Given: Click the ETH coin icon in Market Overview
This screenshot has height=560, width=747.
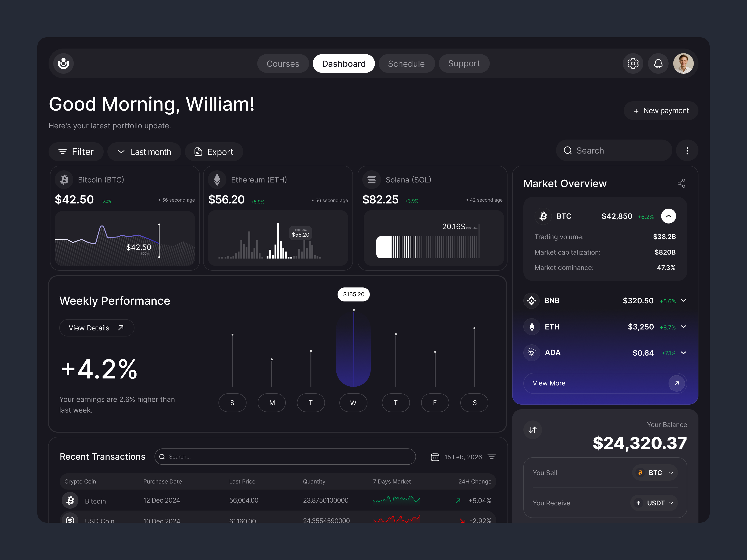Looking at the screenshot, I should tap(532, 327).
